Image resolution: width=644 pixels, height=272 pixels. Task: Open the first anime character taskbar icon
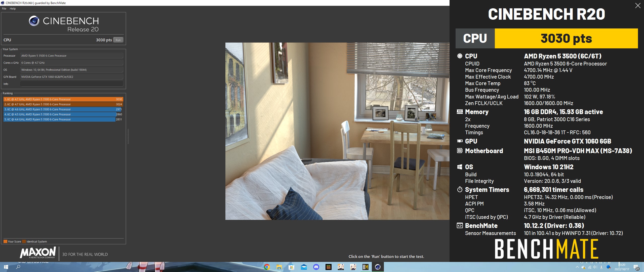click(341, 267)
